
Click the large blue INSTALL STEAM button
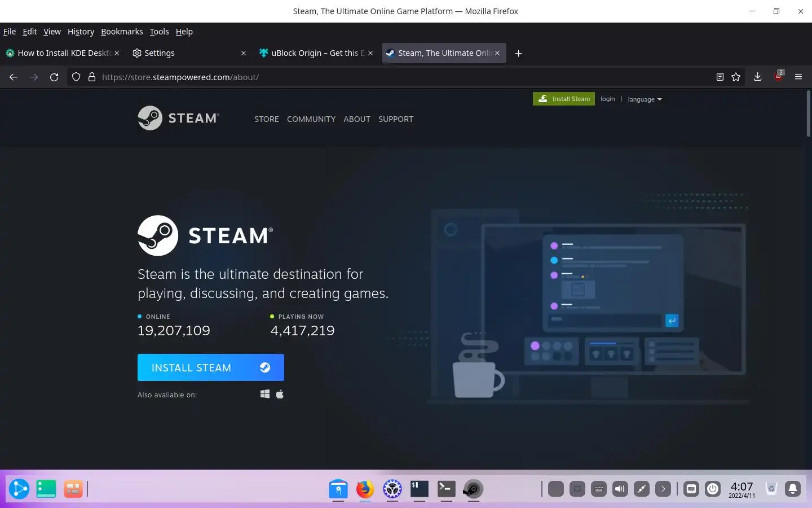(x=211, y=367)
